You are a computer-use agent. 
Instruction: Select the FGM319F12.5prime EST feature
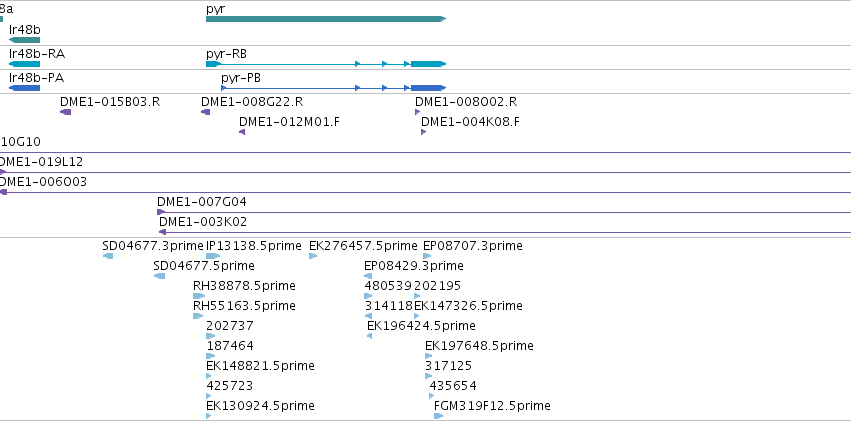point(439,416)
